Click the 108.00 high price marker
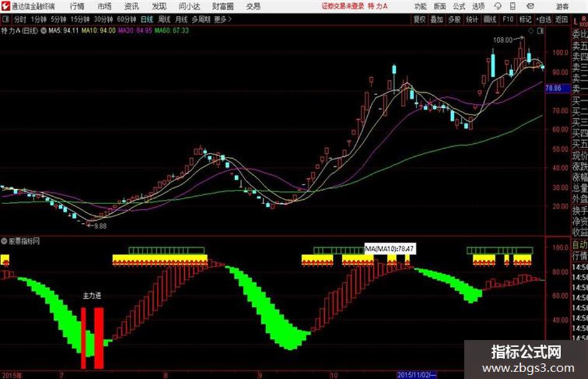Screen dimensions: 588x379 (x=503, y=40)
